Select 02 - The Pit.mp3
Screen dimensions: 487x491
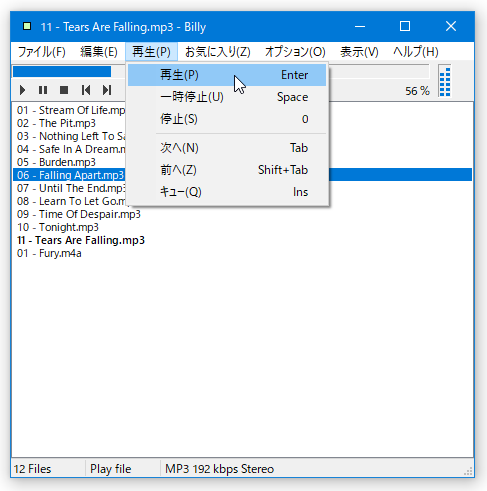coord(56,123)
